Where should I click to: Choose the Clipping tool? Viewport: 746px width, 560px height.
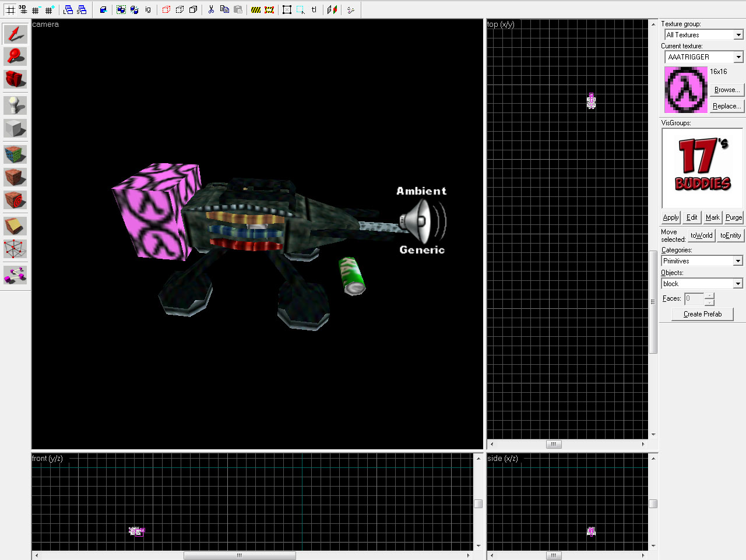(x=15, y=226)
